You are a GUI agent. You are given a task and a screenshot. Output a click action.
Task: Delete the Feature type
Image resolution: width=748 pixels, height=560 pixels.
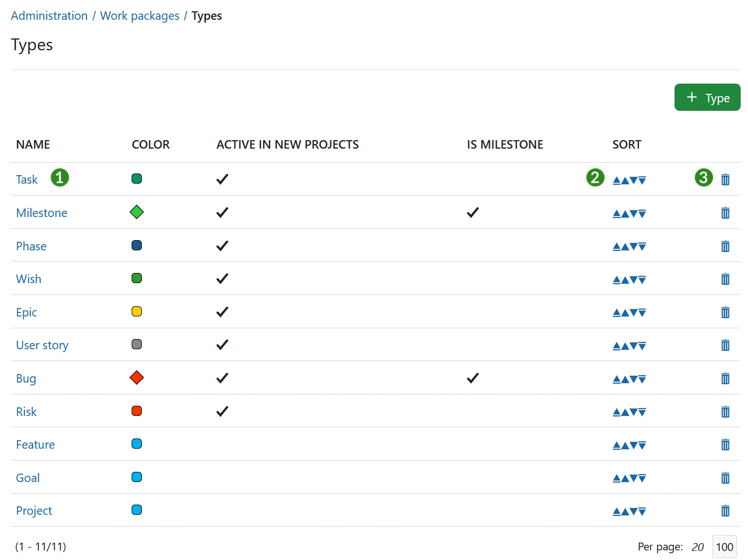click(x=725, y=444)
